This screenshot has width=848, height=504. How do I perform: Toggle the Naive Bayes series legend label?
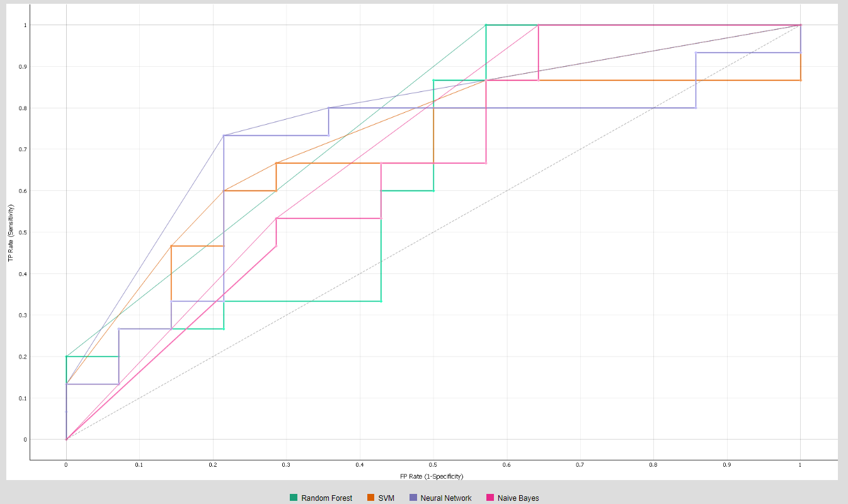(518, 498)
